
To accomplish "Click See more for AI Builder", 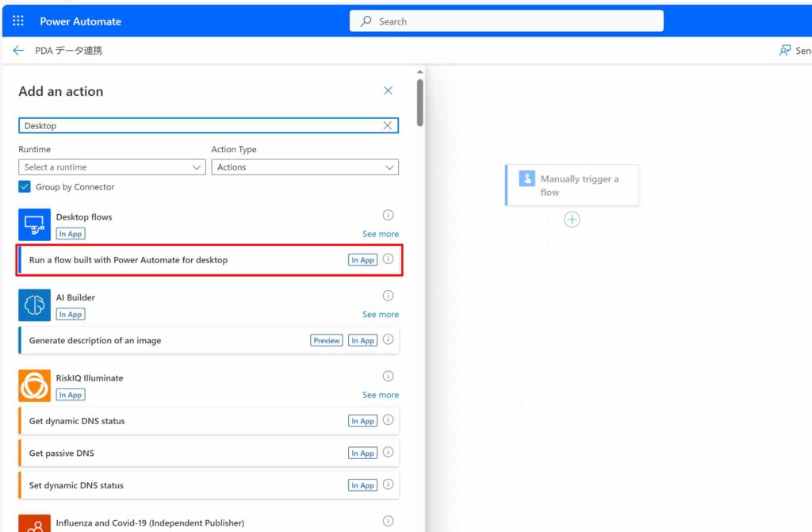I will coord(381,315).
